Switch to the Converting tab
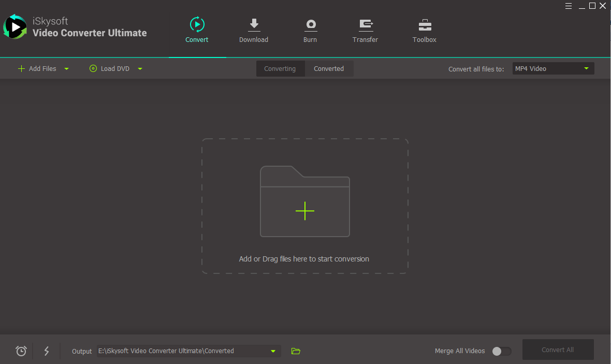 point(280,68)
